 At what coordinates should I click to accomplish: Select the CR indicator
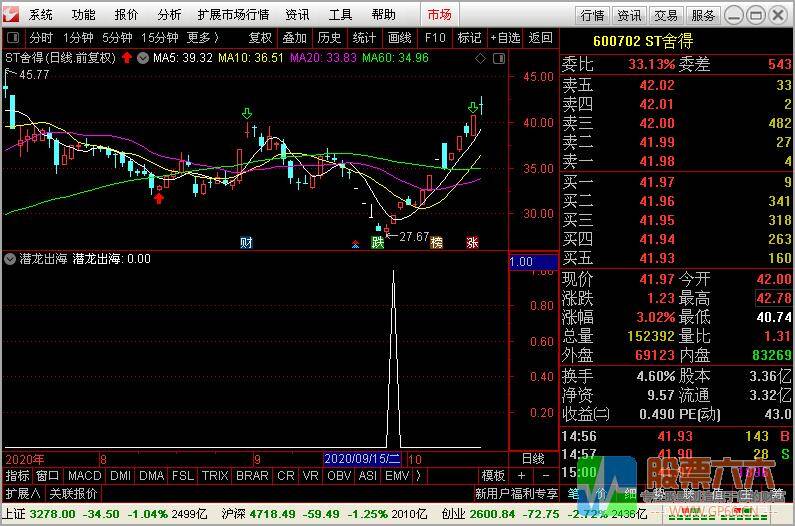[285, 476]
